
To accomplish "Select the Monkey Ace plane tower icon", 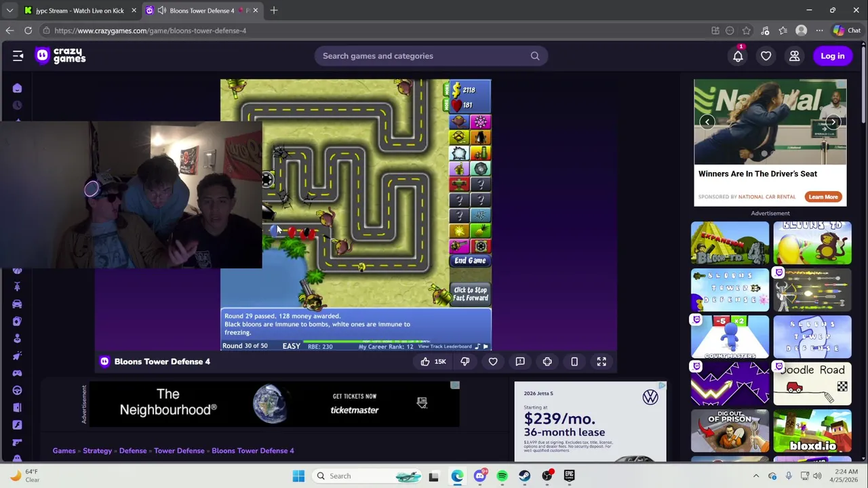I will click(x=459, y=184).
